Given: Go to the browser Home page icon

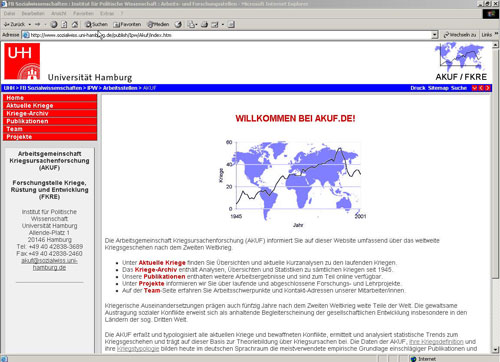Looking at the screenshot, I should tap(75, 24).
